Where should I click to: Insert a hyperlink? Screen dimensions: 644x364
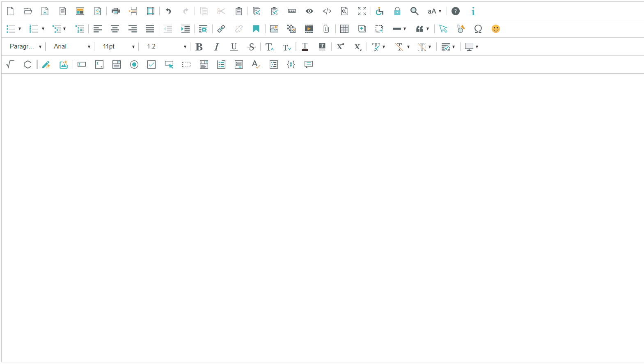(x=221, y=29)
